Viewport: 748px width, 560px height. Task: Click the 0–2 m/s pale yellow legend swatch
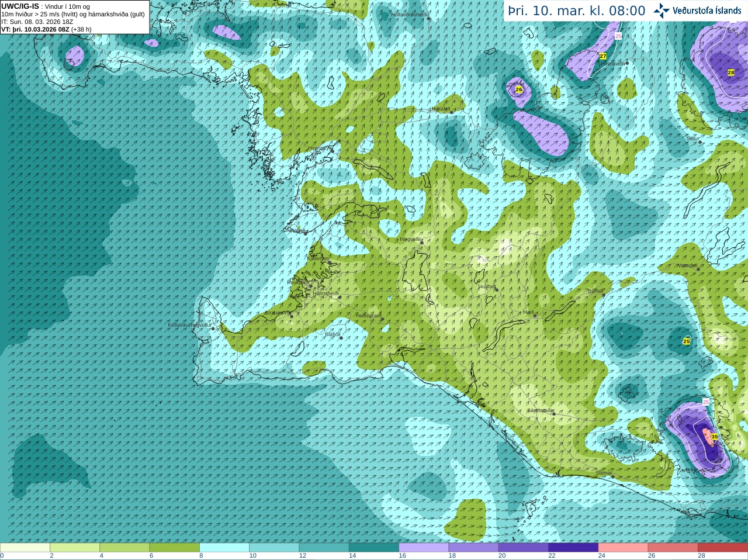[25, 548]
